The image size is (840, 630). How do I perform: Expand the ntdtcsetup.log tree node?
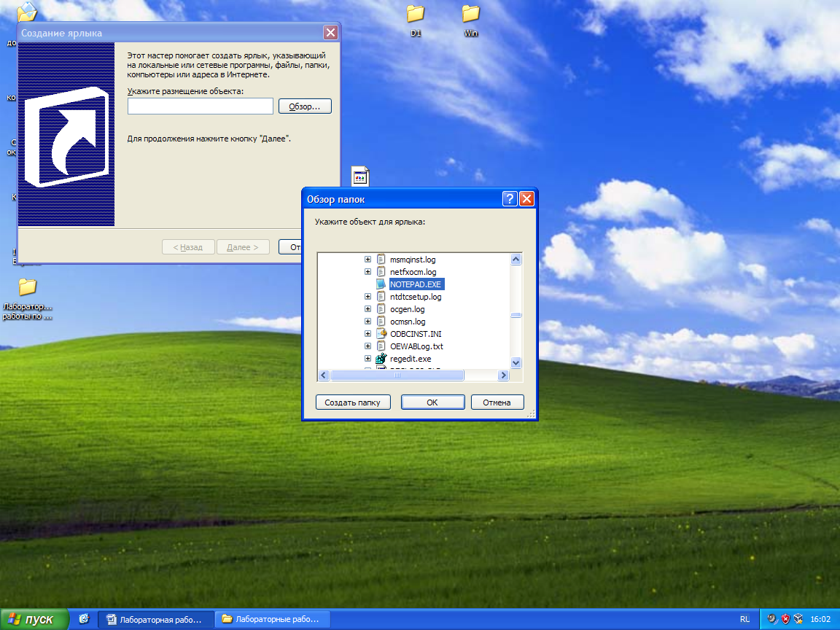click(367, 296)
